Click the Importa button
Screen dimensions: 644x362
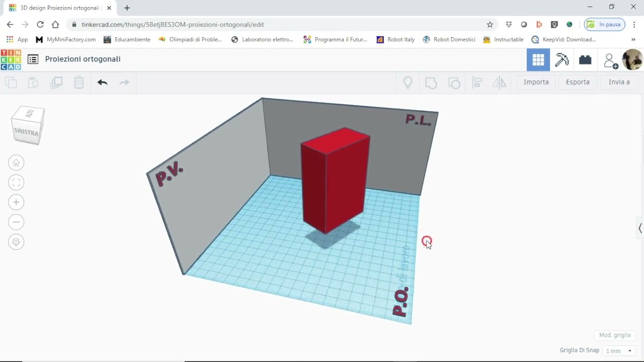[x=536, y=82]
